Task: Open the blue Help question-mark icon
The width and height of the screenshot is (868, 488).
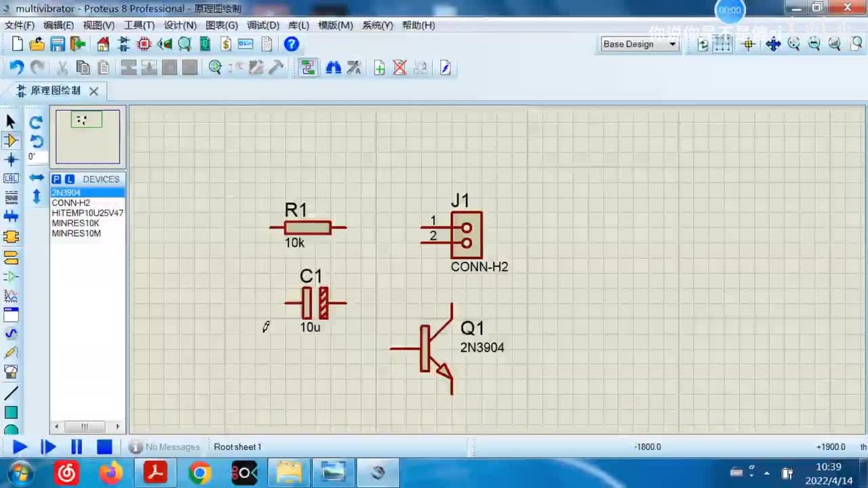Action: pos(292,44)
